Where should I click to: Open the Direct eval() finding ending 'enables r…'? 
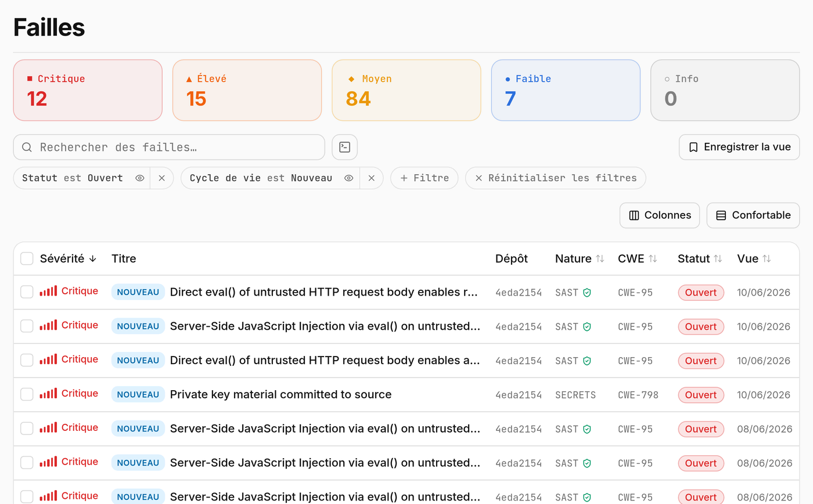324,292
